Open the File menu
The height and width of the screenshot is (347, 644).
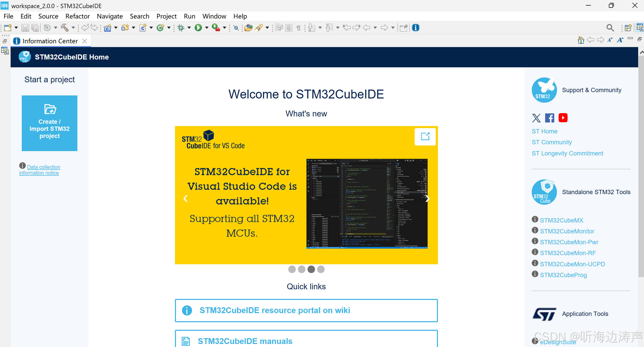[8, 16]
